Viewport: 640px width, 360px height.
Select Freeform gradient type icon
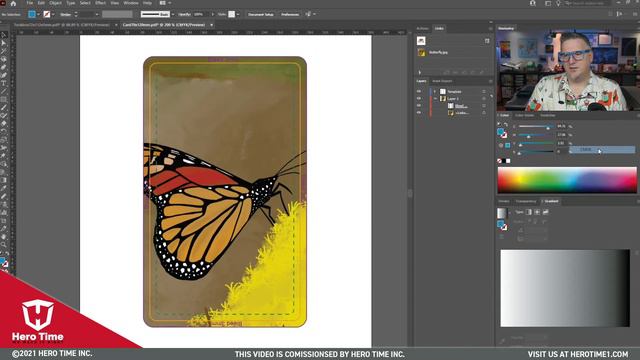tap(546, 212)
